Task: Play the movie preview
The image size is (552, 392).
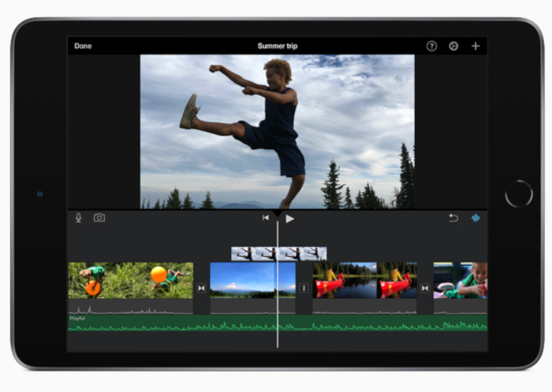Action: click(x=289, y=218)
